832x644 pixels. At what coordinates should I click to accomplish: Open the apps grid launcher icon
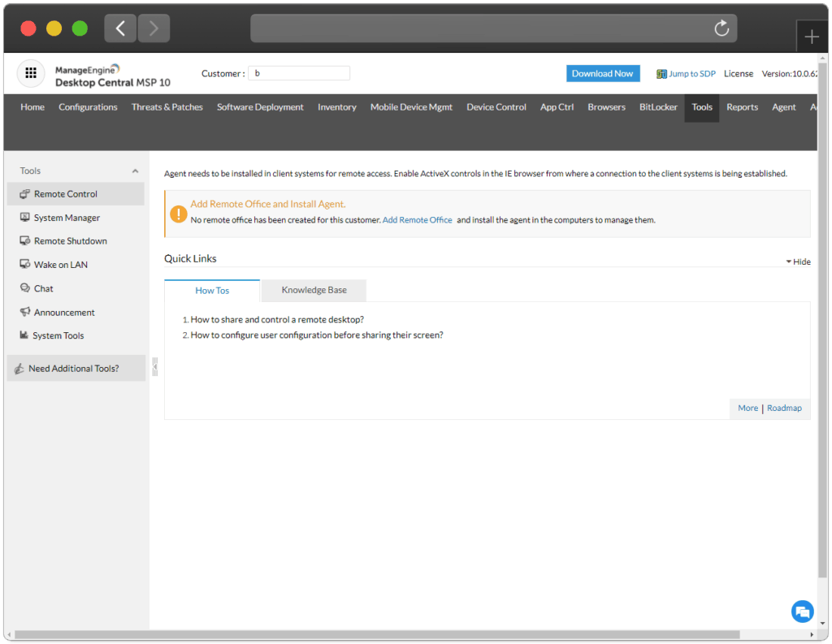coord(31,72)
